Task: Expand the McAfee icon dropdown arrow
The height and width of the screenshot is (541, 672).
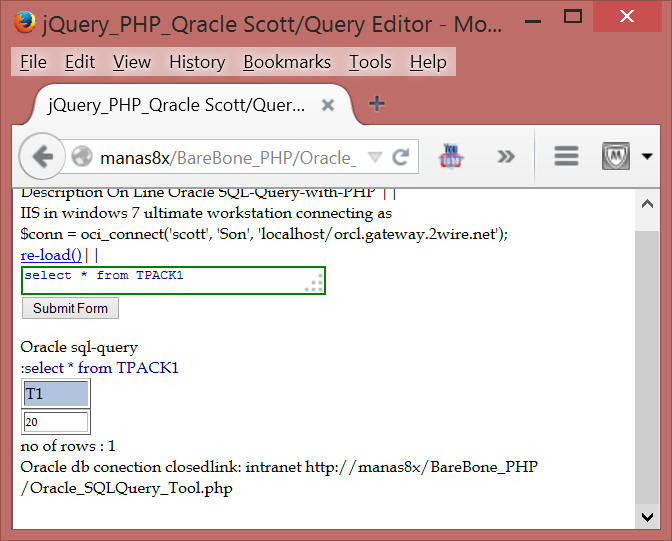Action: (x=647, y=156)
